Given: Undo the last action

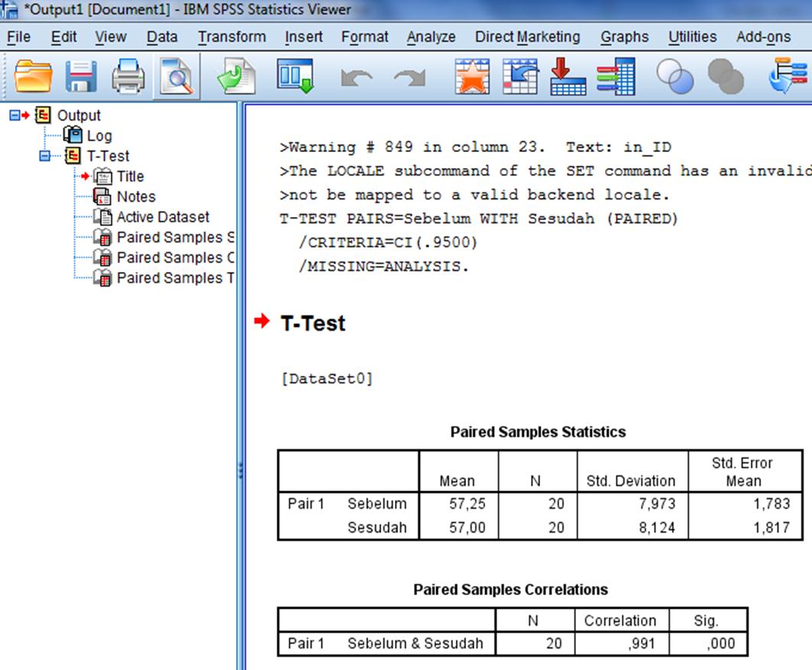Looking at the screenshot, I should pyautogui.click(x=357, y=78).
